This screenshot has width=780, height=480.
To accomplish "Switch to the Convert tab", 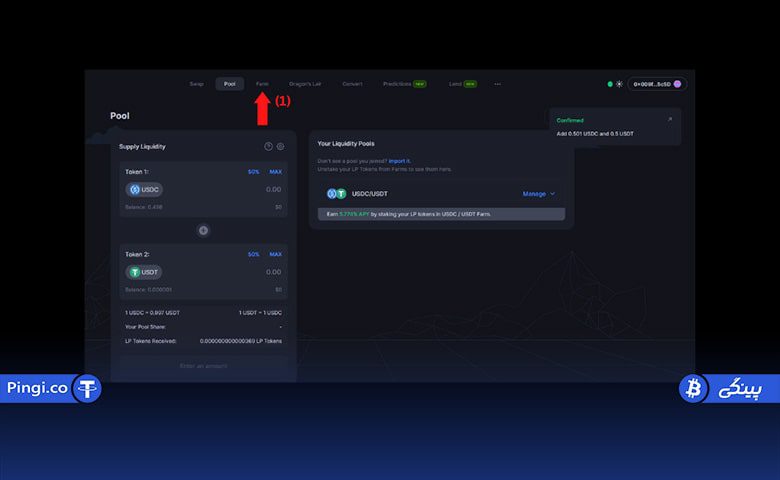I will click(352, 84).
